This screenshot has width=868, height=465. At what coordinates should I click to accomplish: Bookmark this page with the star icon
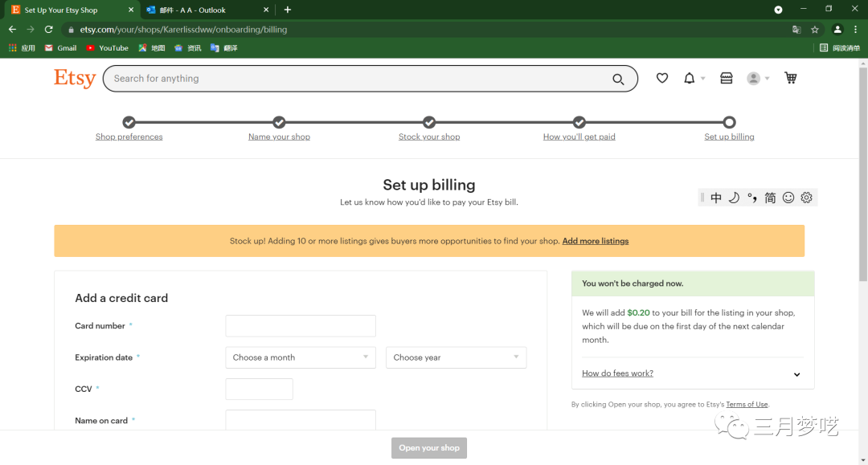[x=815, y=30]
